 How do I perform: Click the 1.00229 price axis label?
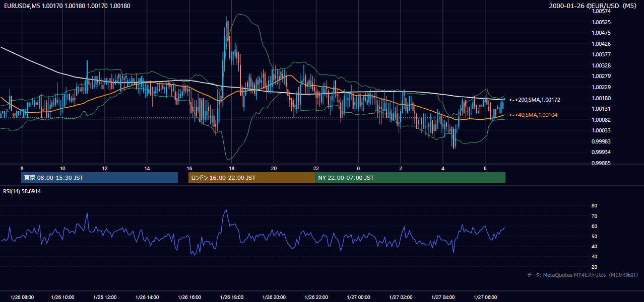601,87
